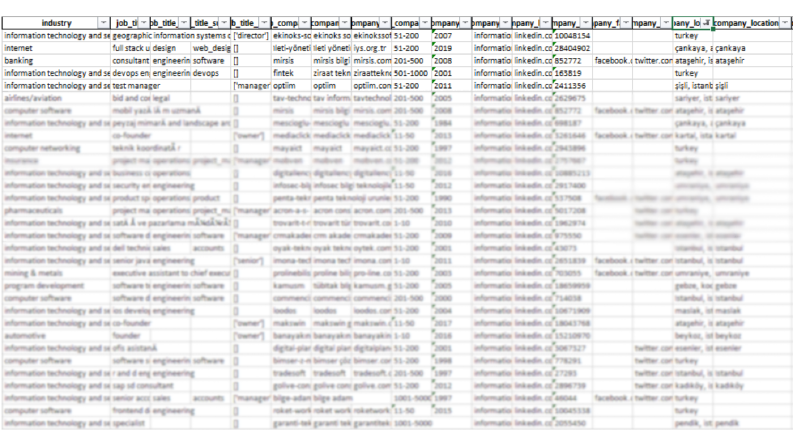Select the 'çankaya' cell in the iys.org.tr row's last column
Viewport: 793px width, 446px height.
[752, 48]
